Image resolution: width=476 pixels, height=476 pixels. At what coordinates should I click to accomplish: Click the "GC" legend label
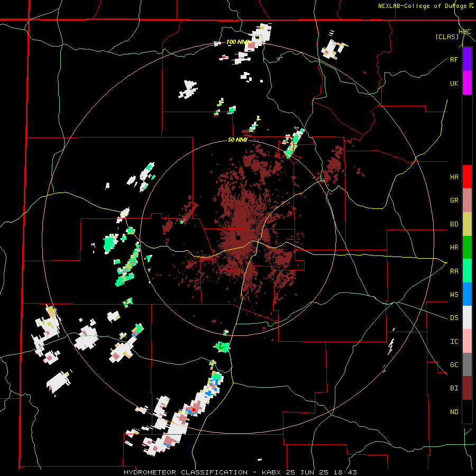(454, 365)
